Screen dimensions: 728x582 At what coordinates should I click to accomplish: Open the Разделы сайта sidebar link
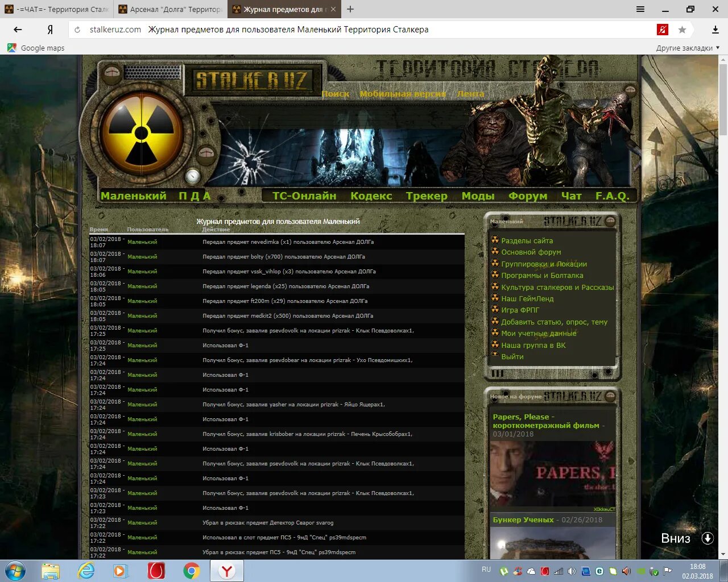point(527,241)
